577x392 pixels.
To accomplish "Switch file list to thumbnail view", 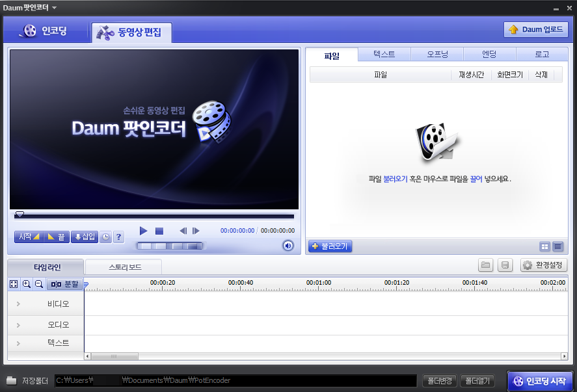I will pyautogui.click(x=544, y=246).
